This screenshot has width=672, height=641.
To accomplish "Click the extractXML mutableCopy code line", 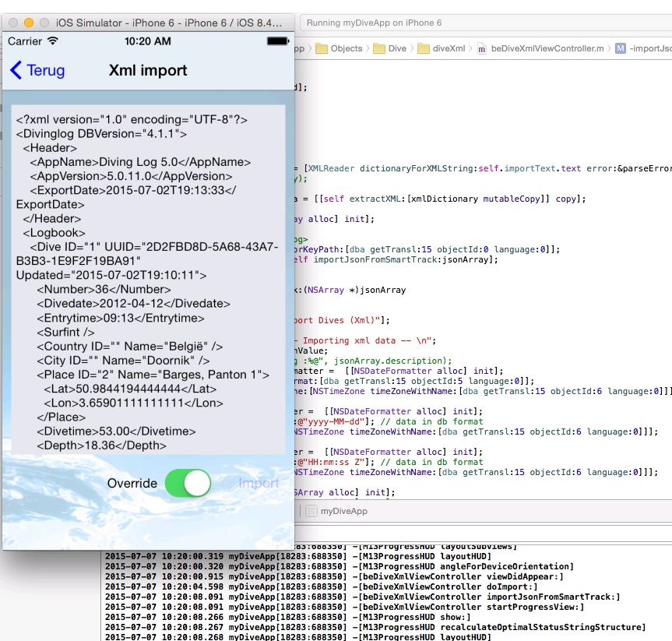I will coord(440,199).
